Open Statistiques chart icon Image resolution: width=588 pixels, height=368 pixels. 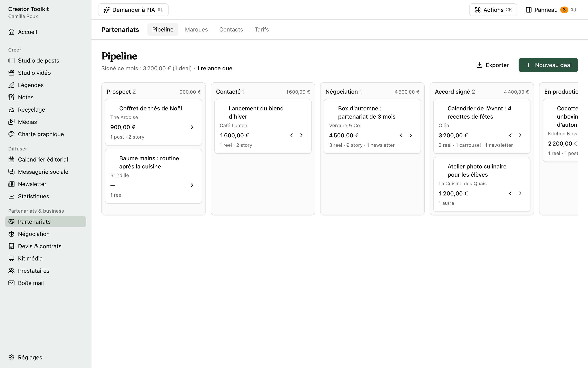pos(11,196)
